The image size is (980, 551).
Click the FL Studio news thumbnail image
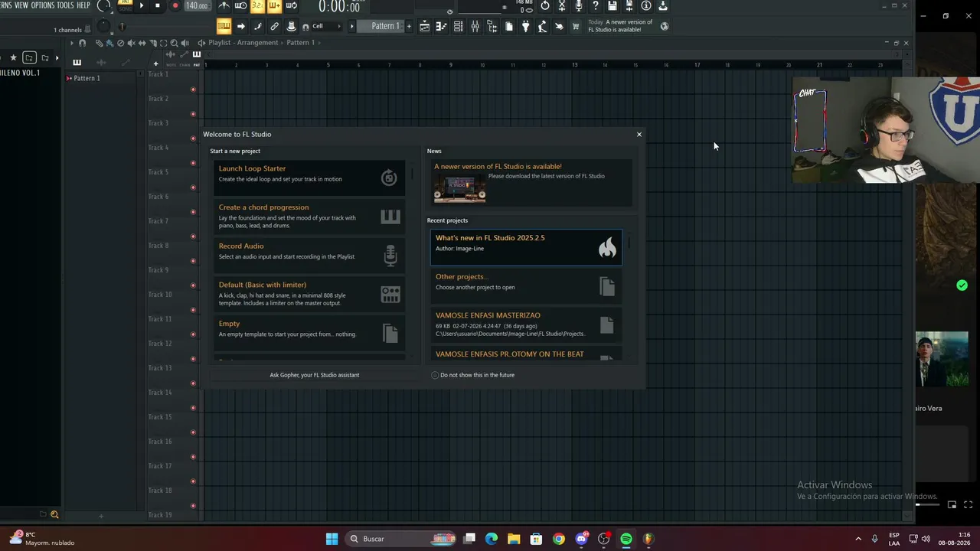tap(459, 187)
